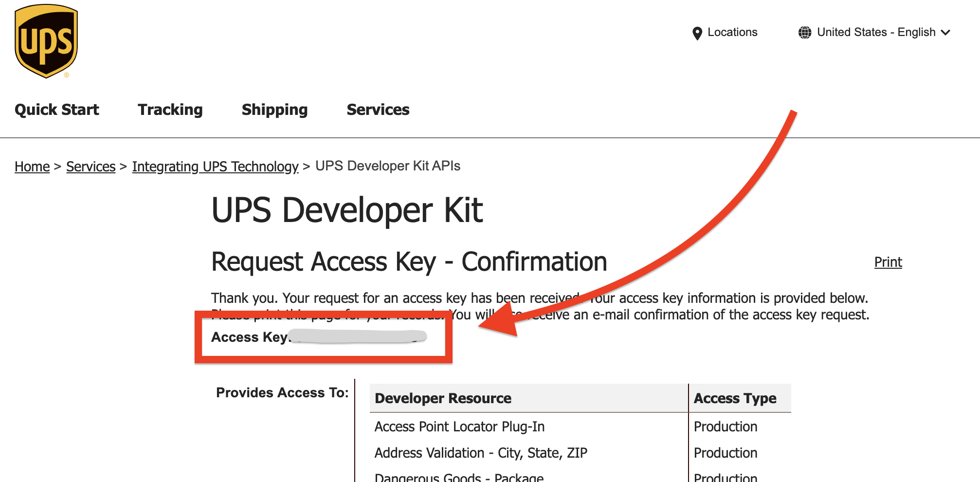
Task: Click the Access Type column header
Action: coord(735,398)
